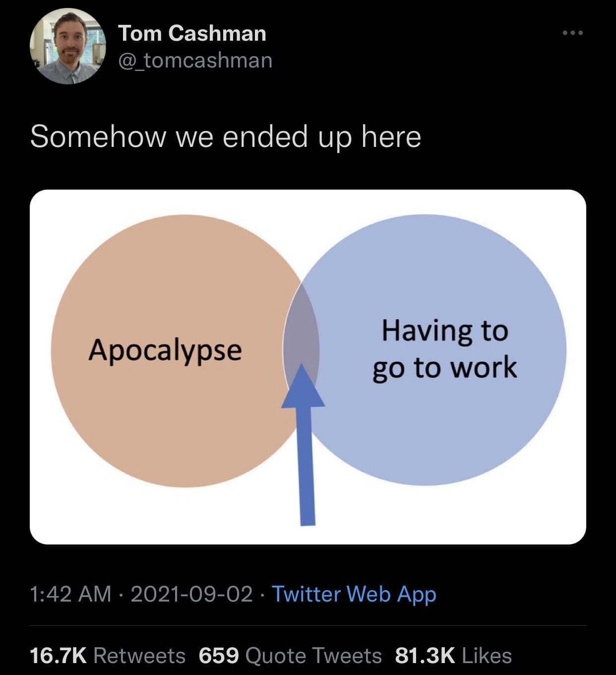Image resolution: width=616 pixels, height=675 pixels.
Task: Open the three-dot more options menu
Action: (573, 33)
